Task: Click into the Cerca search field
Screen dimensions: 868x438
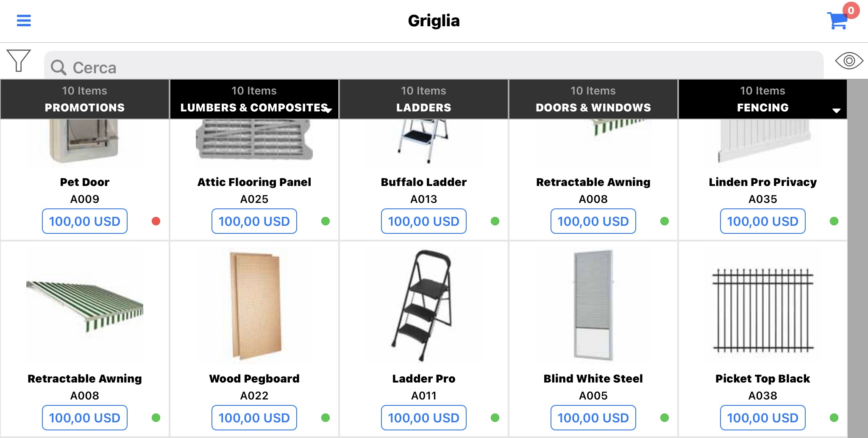Action: click(434, 65)
